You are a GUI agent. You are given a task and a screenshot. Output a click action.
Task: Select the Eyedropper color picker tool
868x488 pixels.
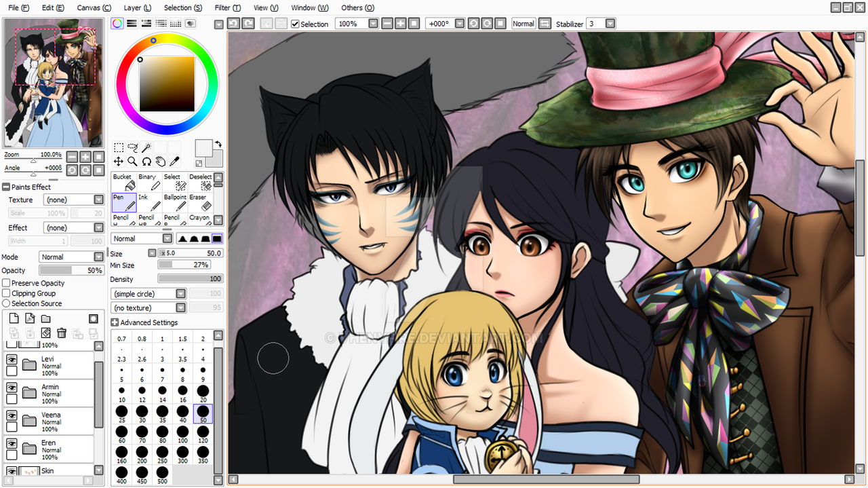coord(174,162)
